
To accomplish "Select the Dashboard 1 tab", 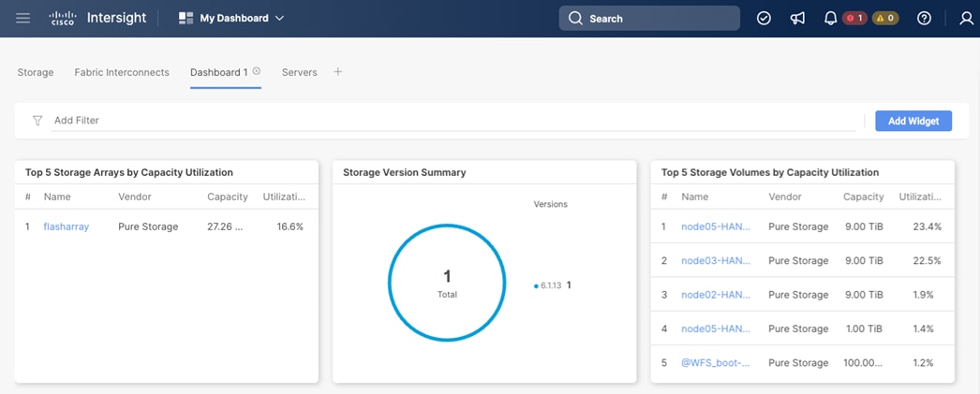I will point(218,72).
